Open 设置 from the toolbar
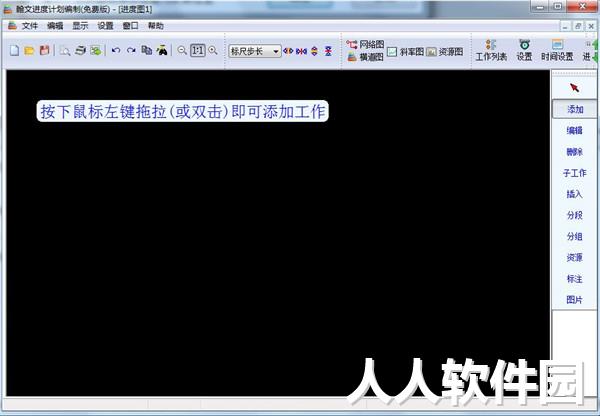This screenshot has height=416, width=600. (x=524, y=50)
